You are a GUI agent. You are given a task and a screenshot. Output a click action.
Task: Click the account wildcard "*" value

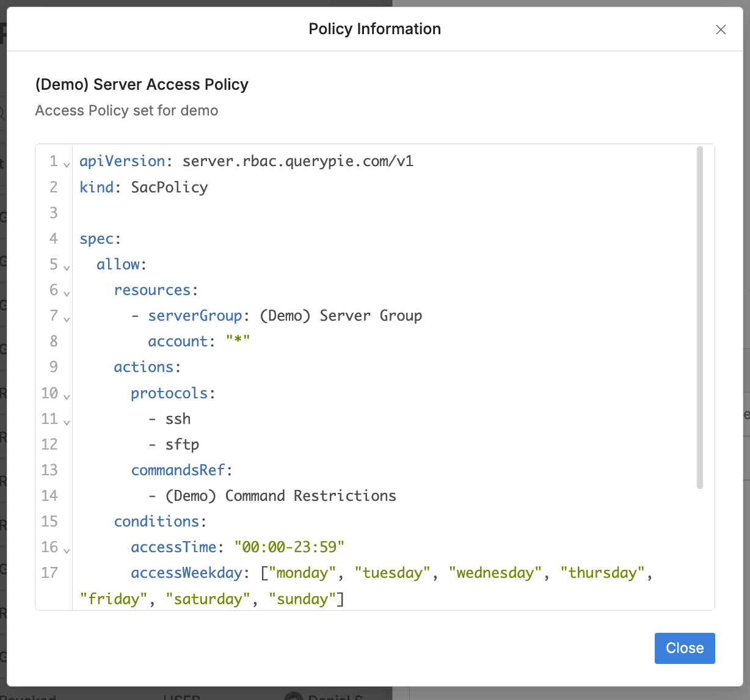(x=238, y=341)
